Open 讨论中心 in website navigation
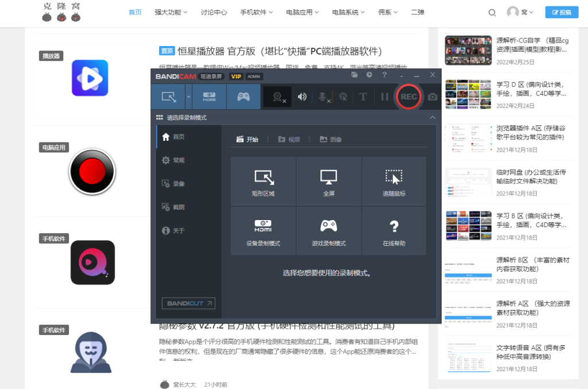The height and width of the screenshot is (389, 588). (214, 13)
